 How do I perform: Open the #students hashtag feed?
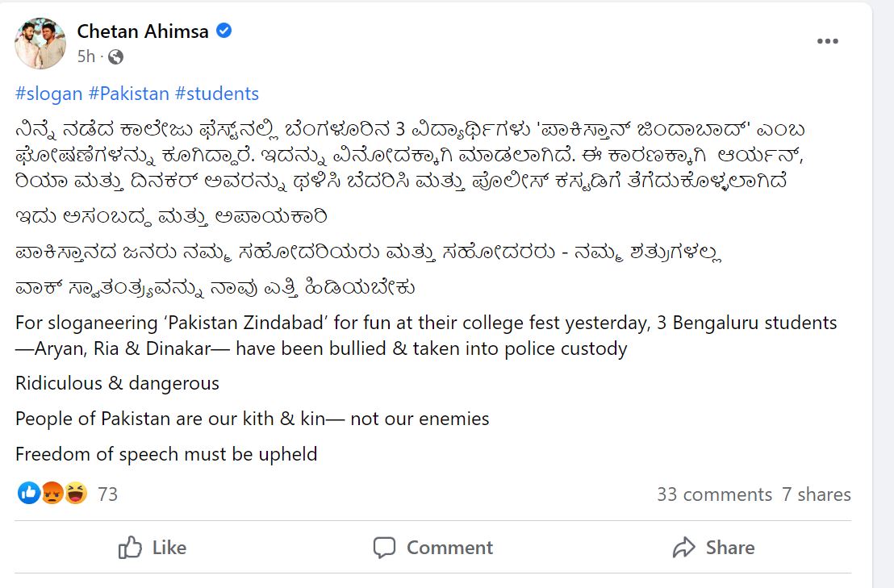click(216, 94)
